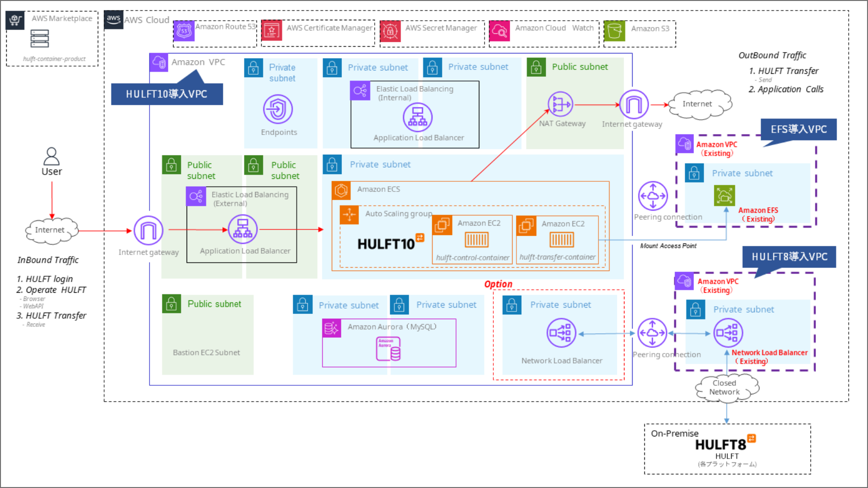This screenshot has width=868, height=488.
Task: Select the Amazon Aurora database icon
Action: point(388,349)
